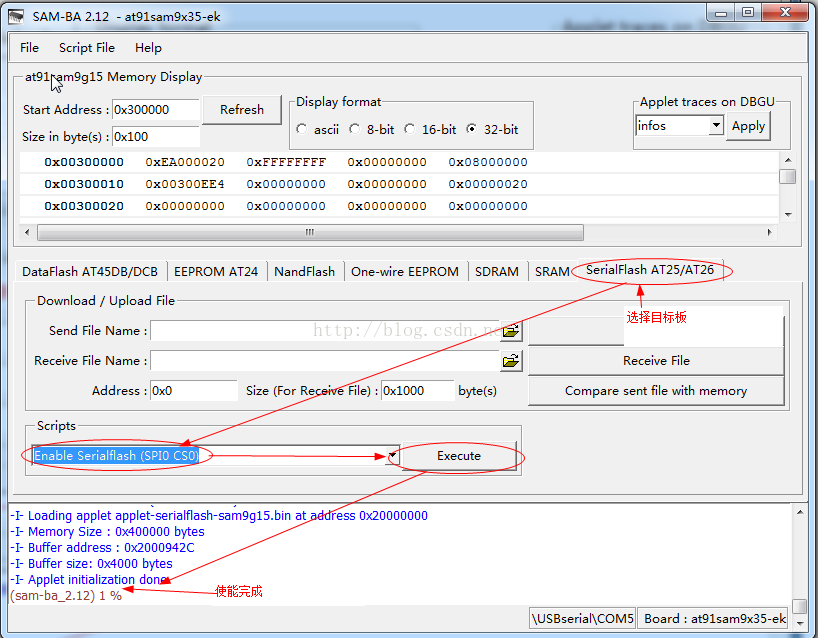Click memory display scroll up arrow

click(x=788, y=160)
